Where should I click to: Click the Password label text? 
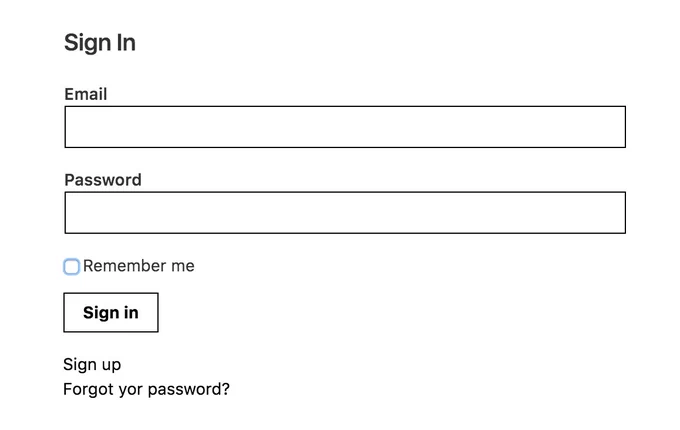coord(103,180)
